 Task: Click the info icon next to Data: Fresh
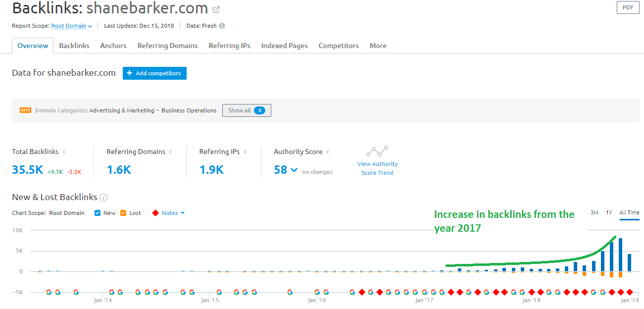click(x=222, y=26)
